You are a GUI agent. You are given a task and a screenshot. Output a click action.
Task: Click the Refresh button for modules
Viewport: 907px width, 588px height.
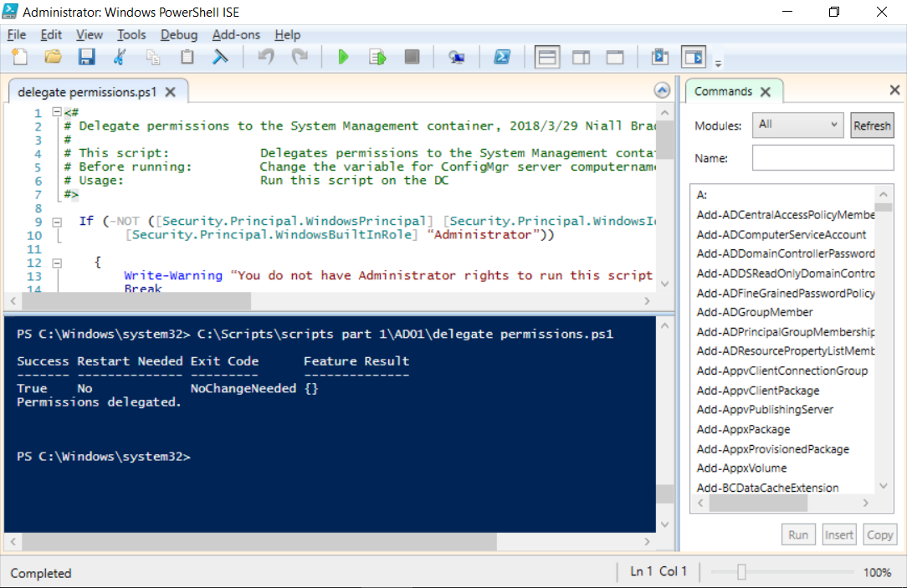(873, 125)
